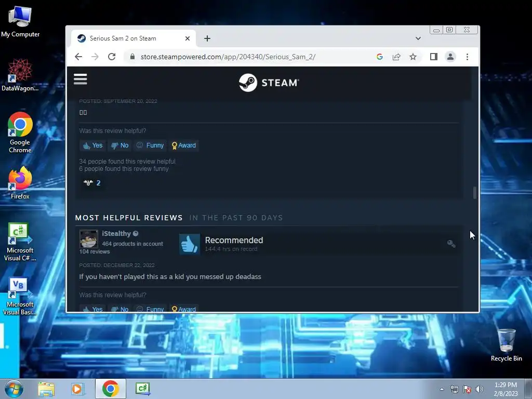Screen dimensions: 532x399
Task: Open the taskbar clock showing 1:29 PM
Action: point(506,389)
